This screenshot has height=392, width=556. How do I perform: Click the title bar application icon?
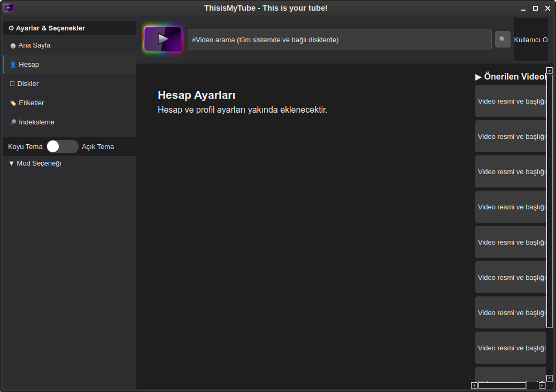[x=8, y=8]
